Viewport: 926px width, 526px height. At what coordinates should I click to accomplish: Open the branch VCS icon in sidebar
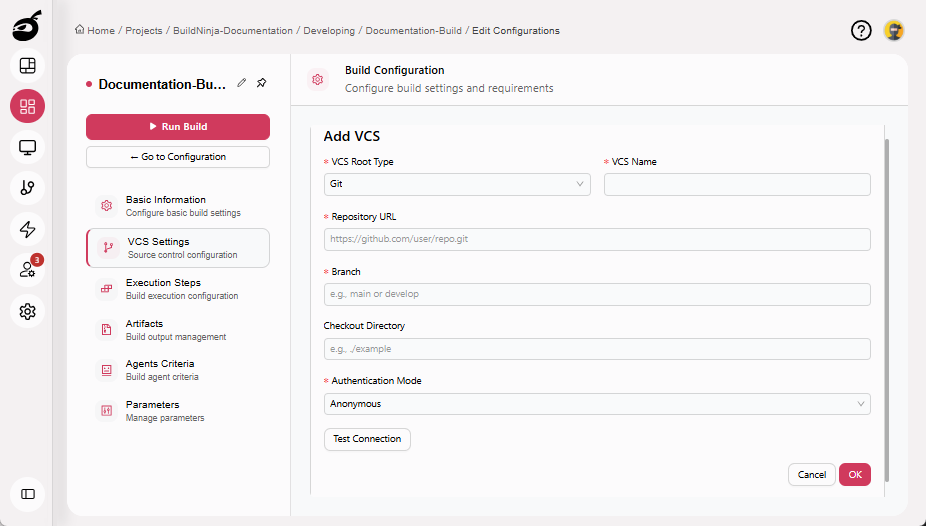click(27, 188)
